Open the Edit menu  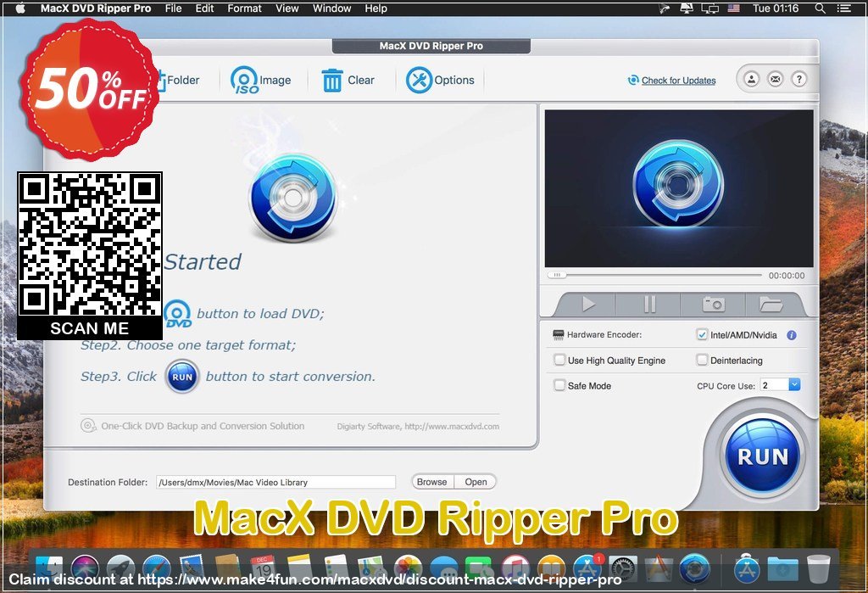click(204, 8)
